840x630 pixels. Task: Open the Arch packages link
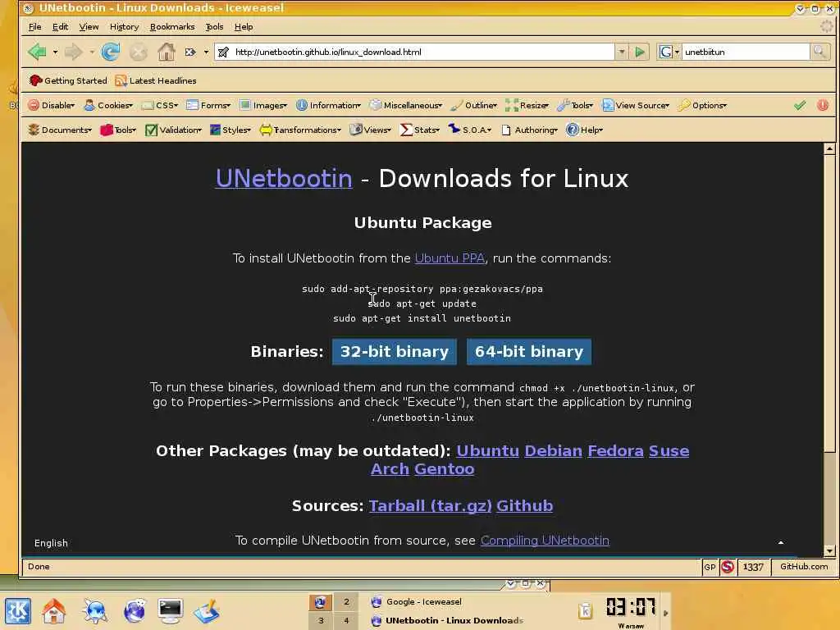[x=390, y=469]
